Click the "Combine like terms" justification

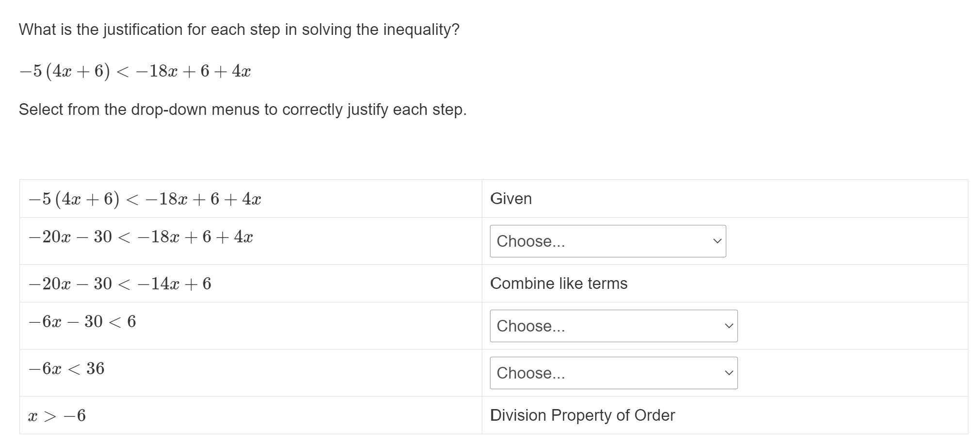pyautogui.click(x=558, y=284)
